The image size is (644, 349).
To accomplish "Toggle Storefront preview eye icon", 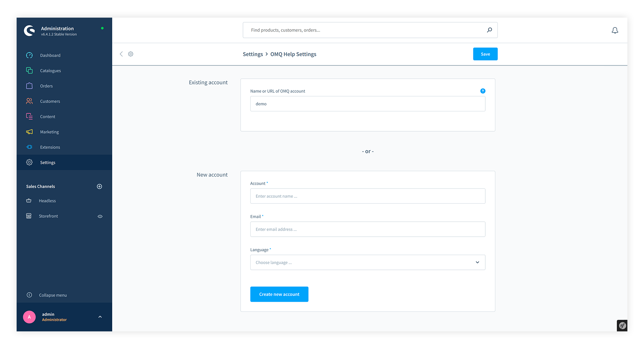I will coord(100,216).
